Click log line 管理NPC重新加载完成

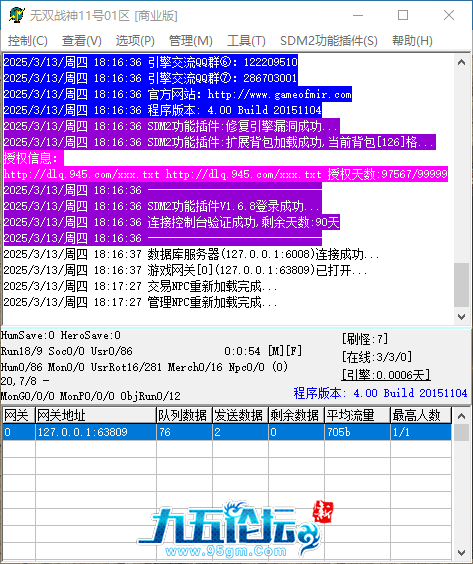[x=140, y=302]
